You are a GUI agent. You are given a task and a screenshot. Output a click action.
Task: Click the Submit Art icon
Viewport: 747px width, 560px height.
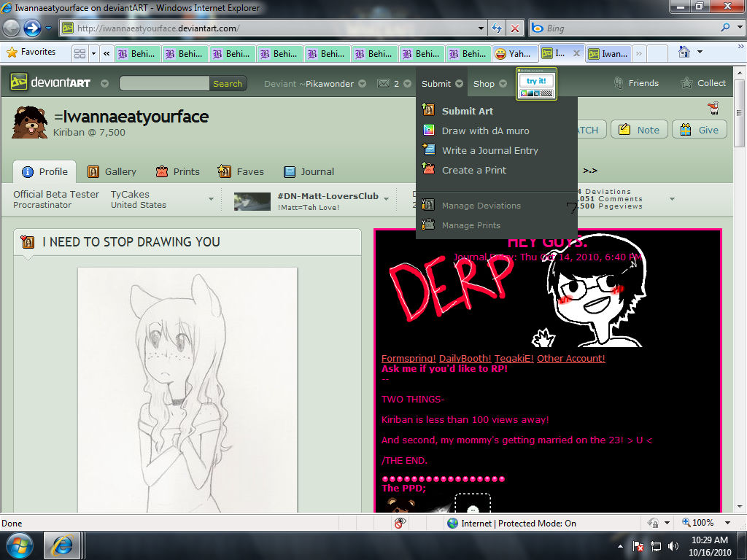click(x=428, y=110)
